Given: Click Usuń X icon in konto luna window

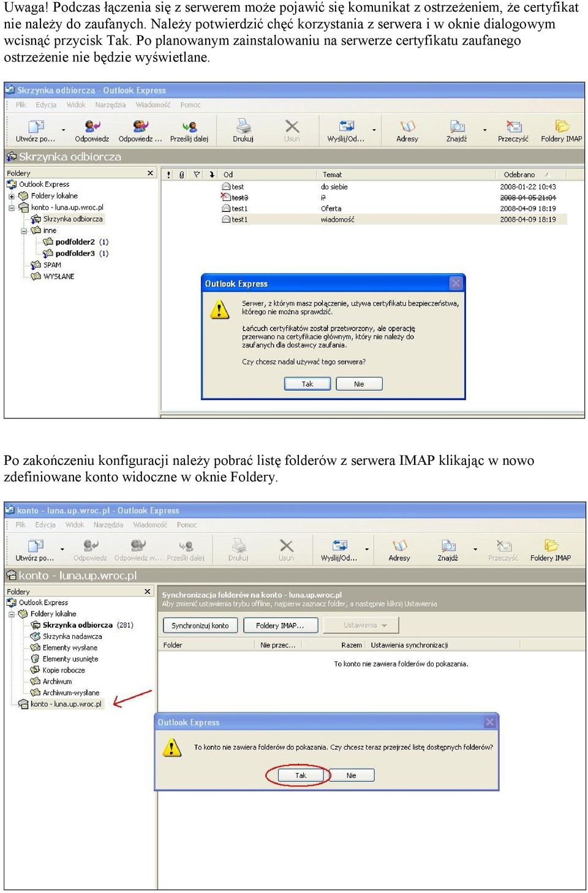Looking at the screenshot, I should 286,545.
